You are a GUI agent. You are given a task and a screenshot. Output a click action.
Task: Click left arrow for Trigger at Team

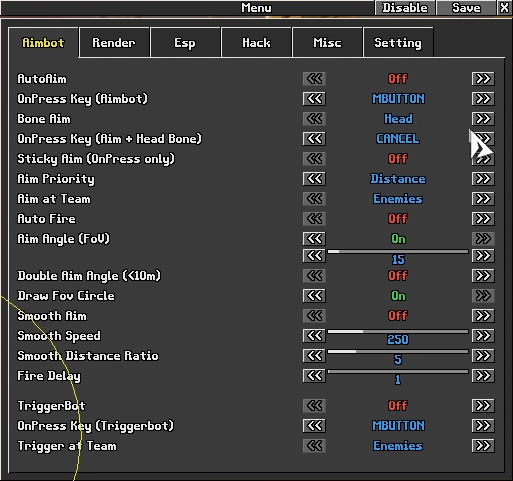(314, 446)
